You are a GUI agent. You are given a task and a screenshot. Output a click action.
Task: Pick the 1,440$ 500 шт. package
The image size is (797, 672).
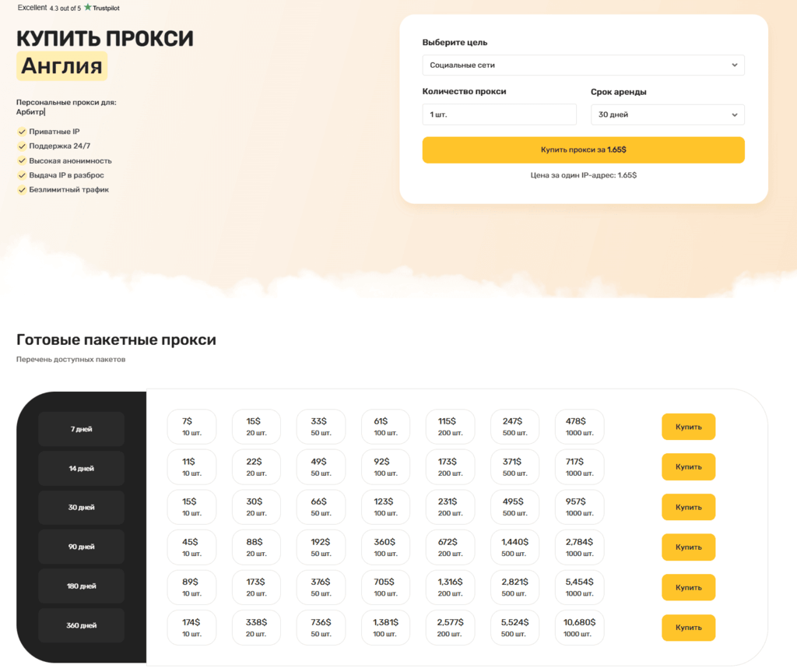coord(515,547)
